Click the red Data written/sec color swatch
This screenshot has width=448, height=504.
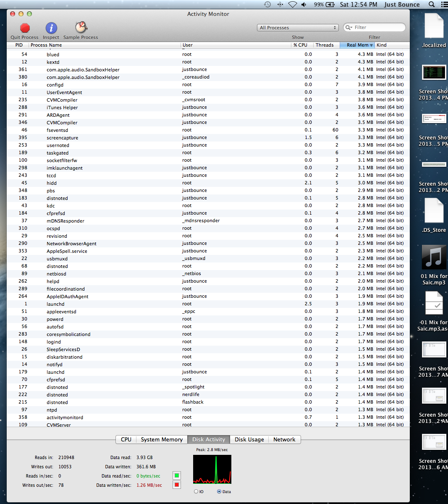pyautogui.click(x=177, y=485)
